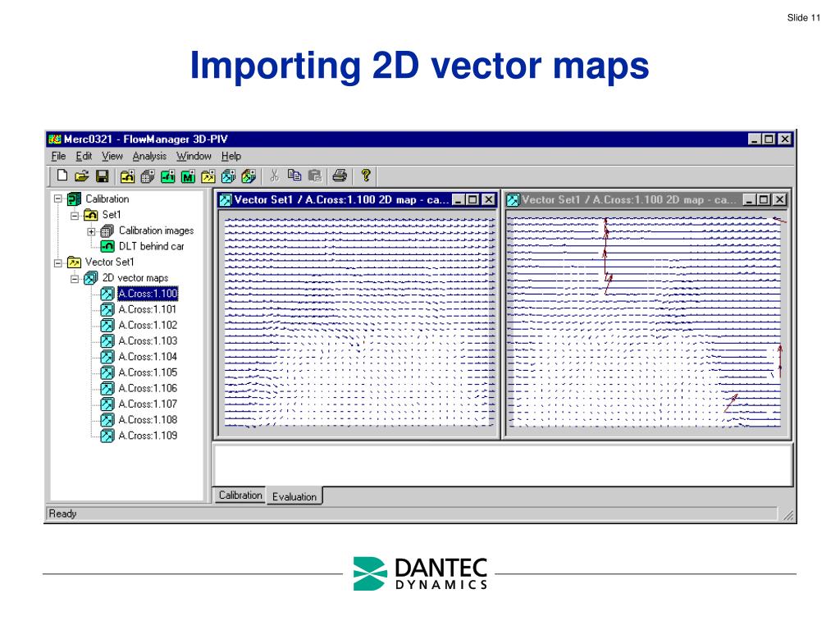Select A.Cross:1.107 in the tree
The height and width of the screenshot is (630, 840).
point(148,404)
